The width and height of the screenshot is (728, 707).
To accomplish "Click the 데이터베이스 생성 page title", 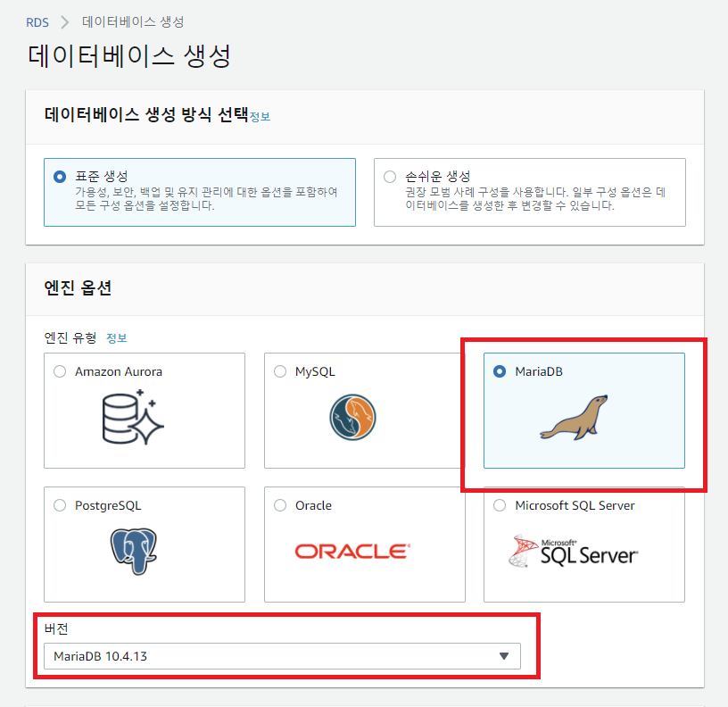I will click(129, 56).
